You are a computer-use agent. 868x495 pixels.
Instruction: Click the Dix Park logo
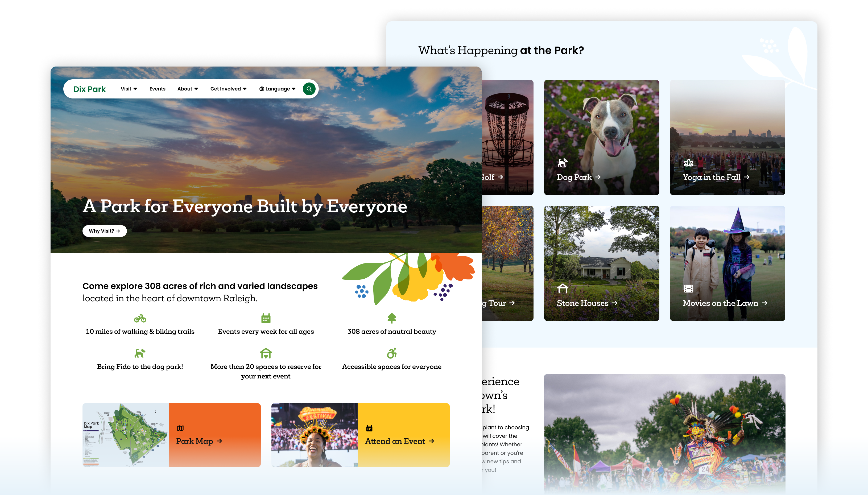tap(89, 89)
